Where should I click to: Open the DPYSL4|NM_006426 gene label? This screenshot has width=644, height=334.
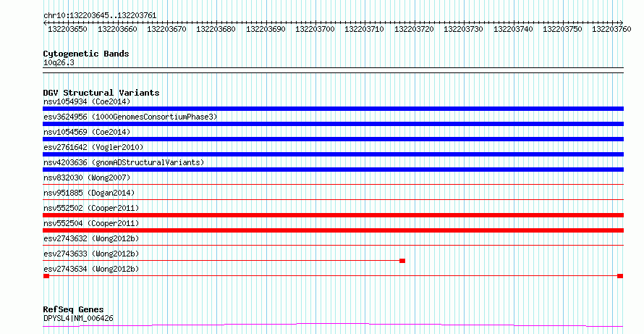78,318
